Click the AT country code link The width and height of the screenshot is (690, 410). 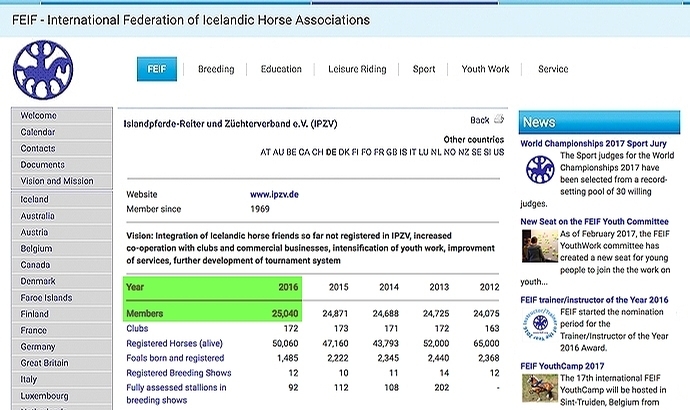(265, 152)
